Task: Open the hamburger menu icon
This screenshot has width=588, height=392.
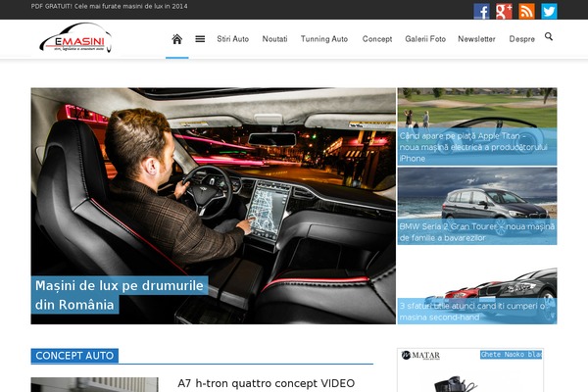Action: (200, 39)
